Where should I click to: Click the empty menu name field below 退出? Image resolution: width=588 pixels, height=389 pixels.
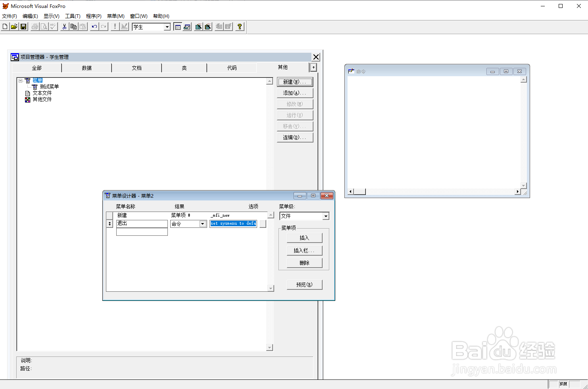142,232
